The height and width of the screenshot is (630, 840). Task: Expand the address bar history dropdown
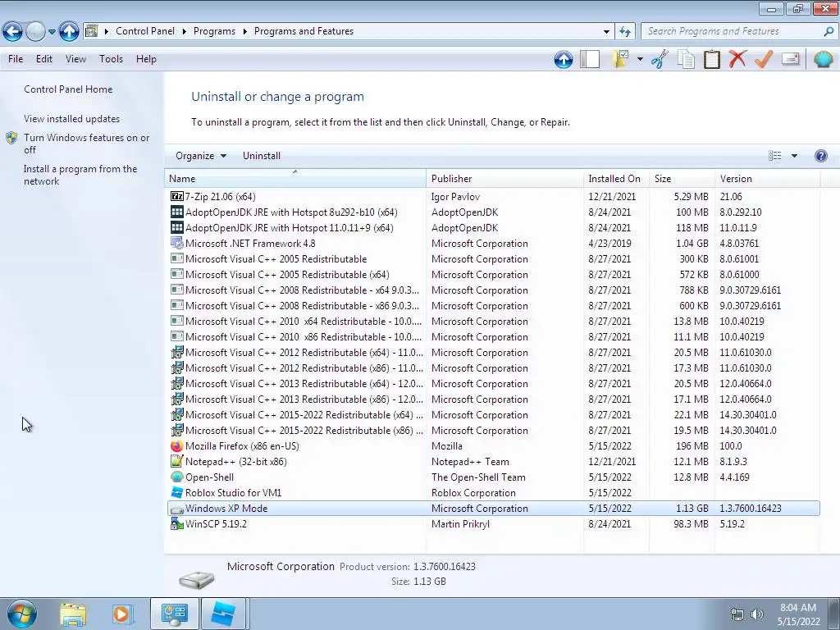tap(606, 32)
